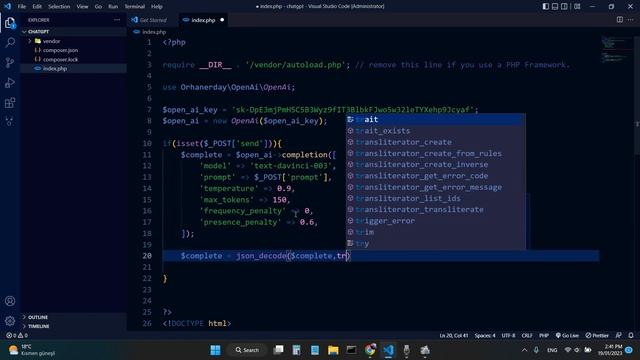Open Windows Start button
Viewport: 640px width, 360px height.
(216, 350)
